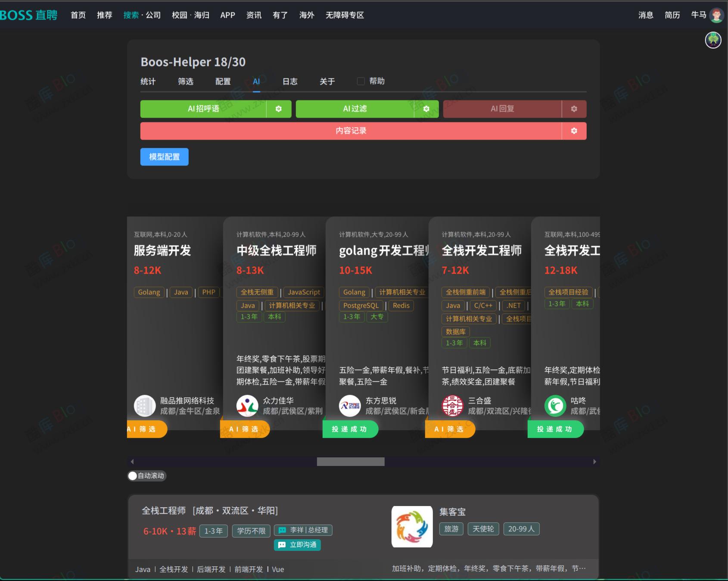Open the AI回复 settings gear
The image size is (728, 581).
574,109
